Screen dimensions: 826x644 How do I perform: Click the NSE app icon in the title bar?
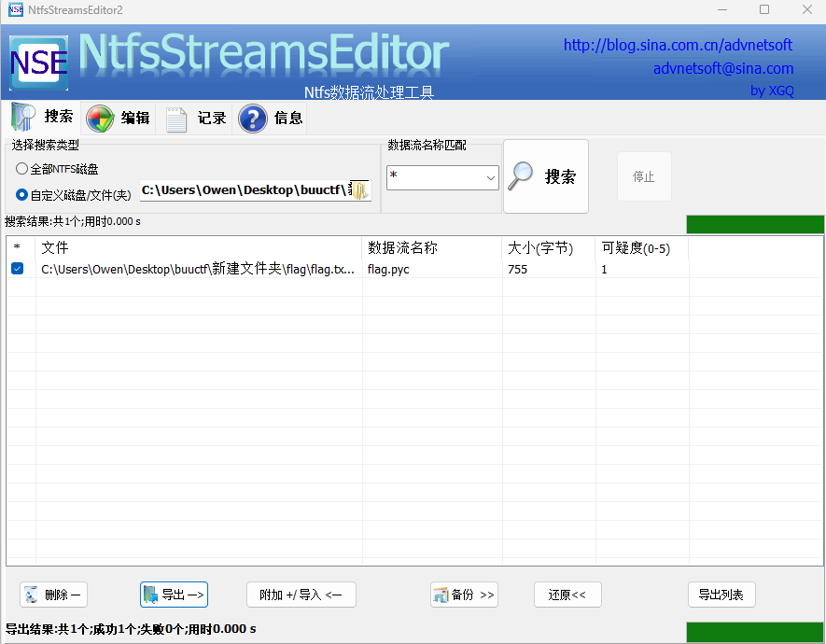coord(16,9)
